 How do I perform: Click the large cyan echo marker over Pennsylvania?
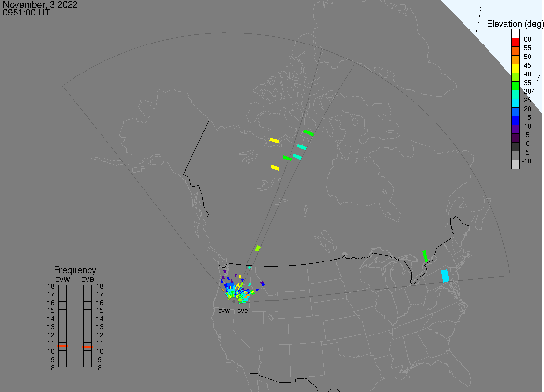point(445,276)
